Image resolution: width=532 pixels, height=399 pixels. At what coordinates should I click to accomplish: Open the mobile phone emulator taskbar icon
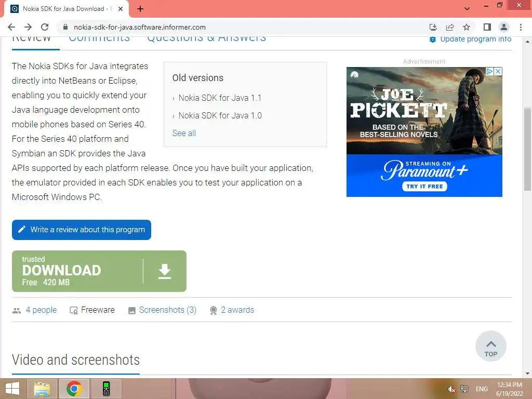(106, 389)
